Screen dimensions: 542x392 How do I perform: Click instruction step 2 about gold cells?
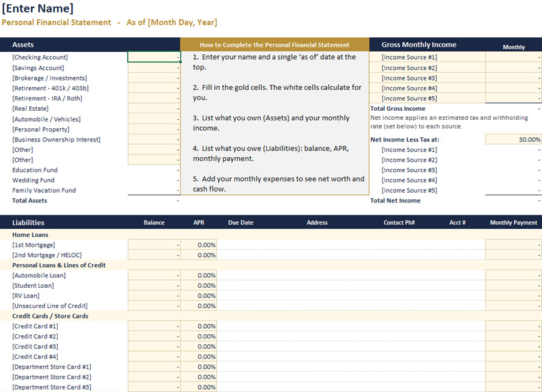click(x=277, y=92)
